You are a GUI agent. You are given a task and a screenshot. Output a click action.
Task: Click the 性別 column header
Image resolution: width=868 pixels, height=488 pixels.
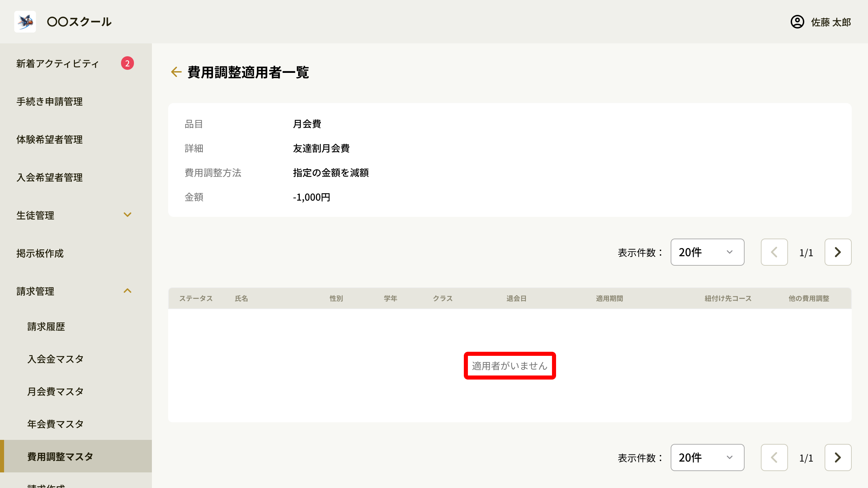[x=336, y=298]
